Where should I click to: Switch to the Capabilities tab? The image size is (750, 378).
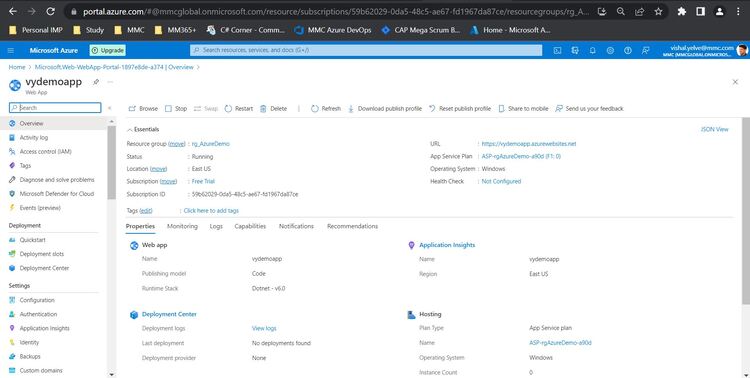click(250, 226)
